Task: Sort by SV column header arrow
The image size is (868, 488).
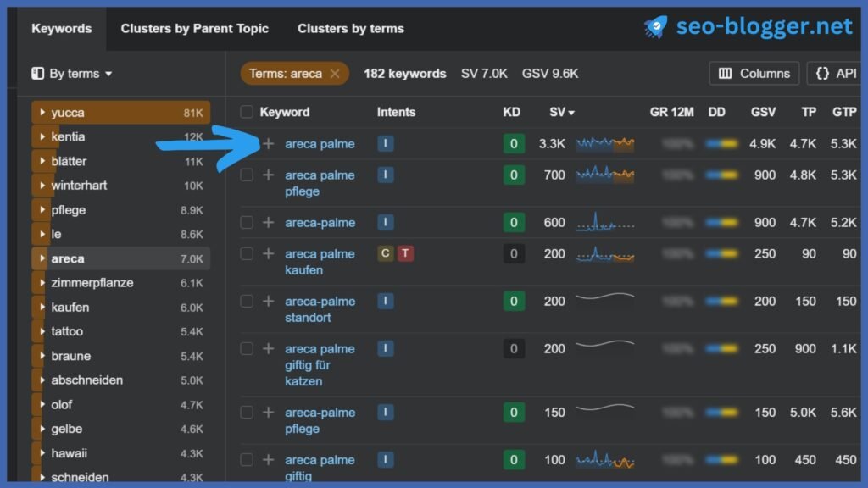Action: coord(572,113)
